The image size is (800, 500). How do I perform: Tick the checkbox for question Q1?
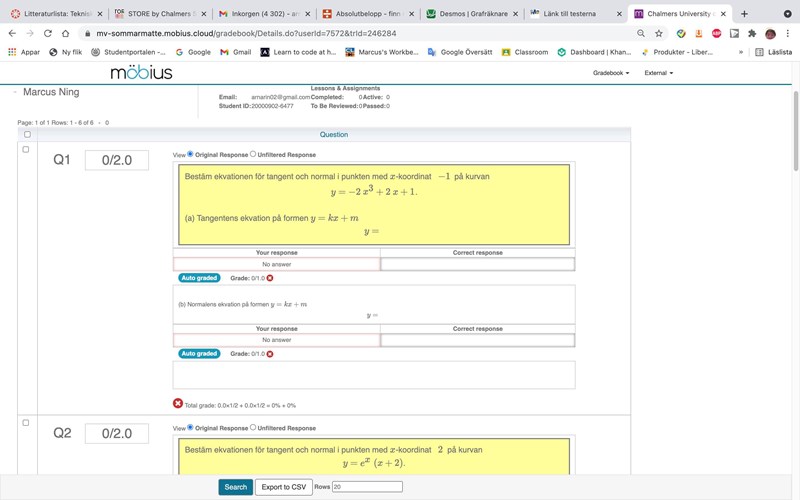pos(26,150)
